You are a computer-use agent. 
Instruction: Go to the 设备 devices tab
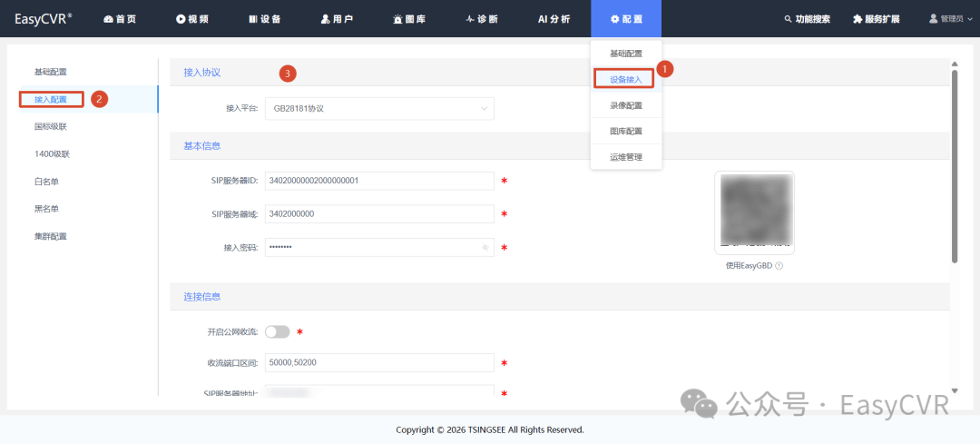(265, 19)
